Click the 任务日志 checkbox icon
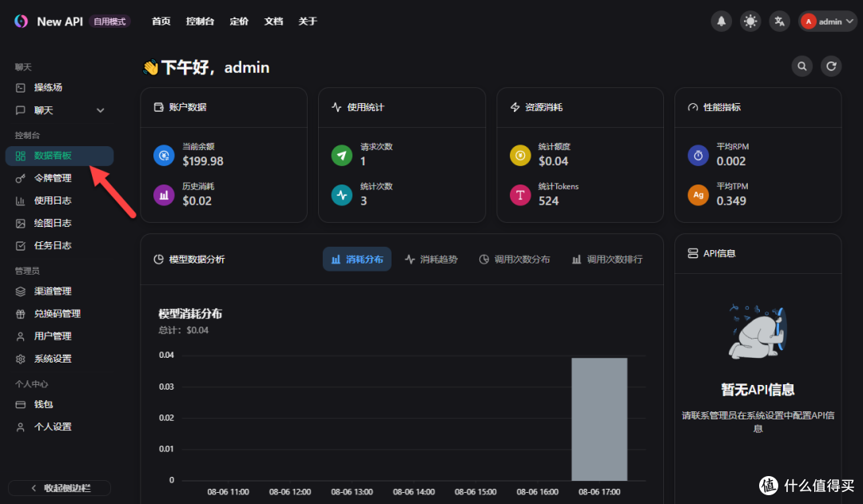Screen dimensions: 863x504 [x=20, y=246]
